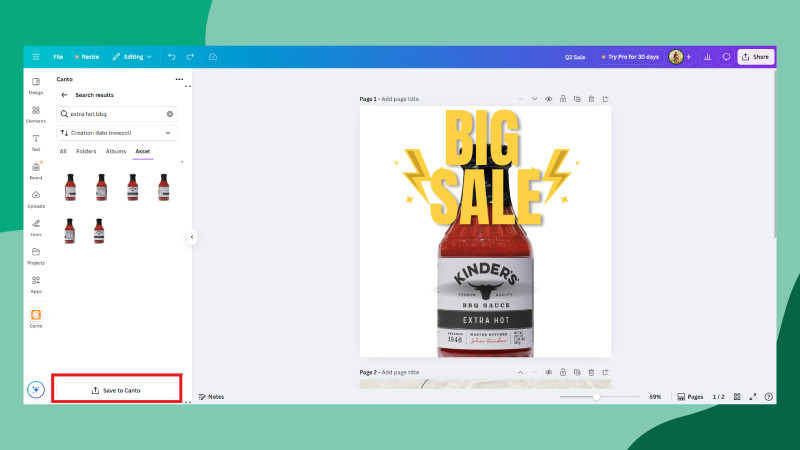800x450 pixels.
Task: Hide Page 2 with the eye icon
Action: point(548,372)
